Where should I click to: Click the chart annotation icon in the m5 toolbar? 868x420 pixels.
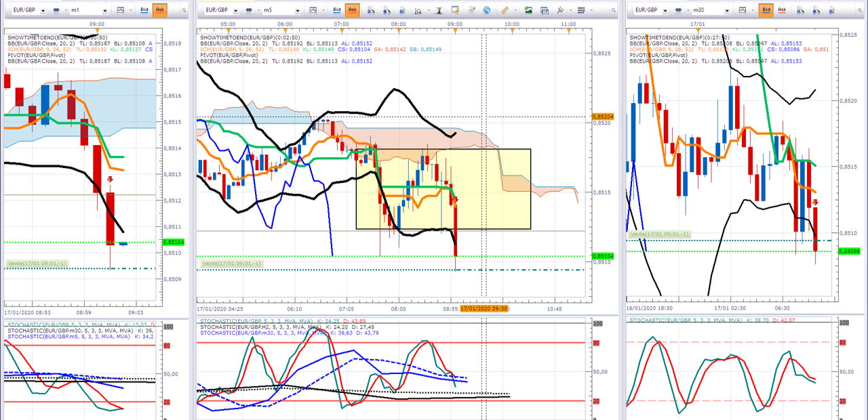[455, 11]
